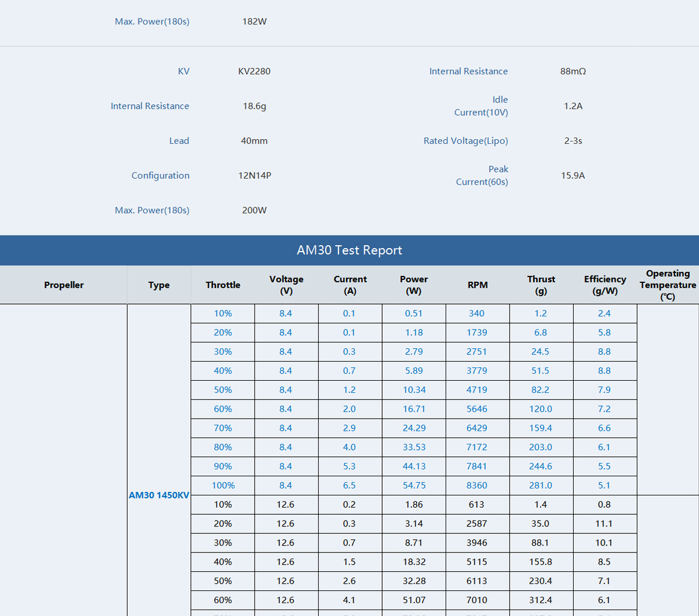Click the Power (W) column header
The height and width of the screenshot is (616, 699).
click(x=414, y=285)
